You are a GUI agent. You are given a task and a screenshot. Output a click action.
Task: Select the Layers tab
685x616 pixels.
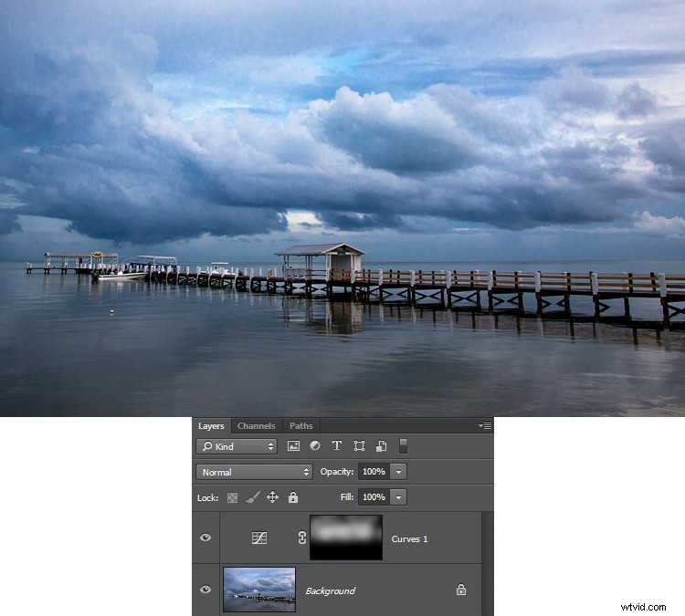[x=211, y=425]
